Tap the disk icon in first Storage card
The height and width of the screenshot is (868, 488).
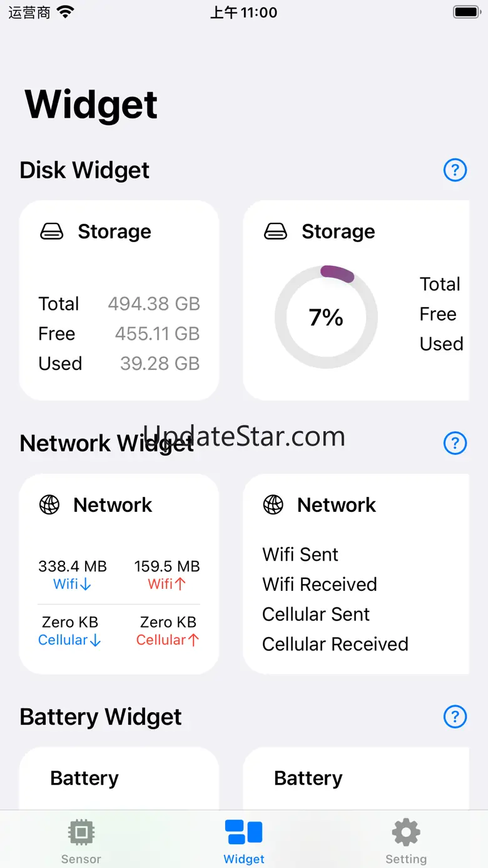(52, 232)
